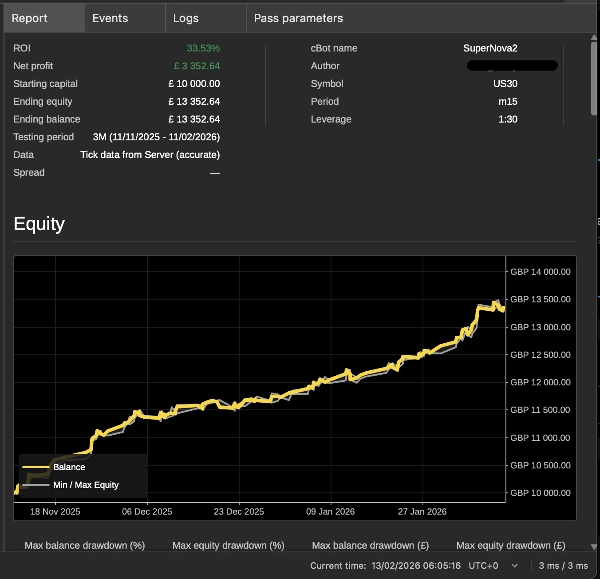Click the Max equity drawdown (£) label

point(511,546)
